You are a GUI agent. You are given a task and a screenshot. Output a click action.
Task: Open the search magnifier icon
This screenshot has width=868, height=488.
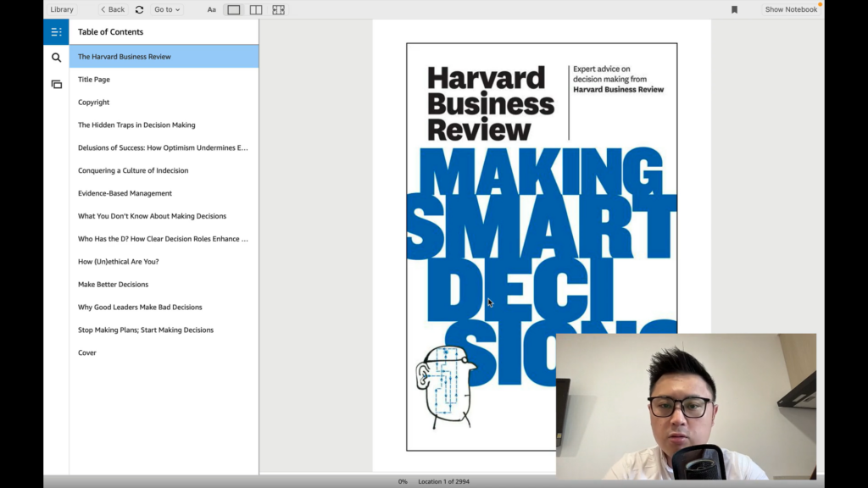(56, 58)
